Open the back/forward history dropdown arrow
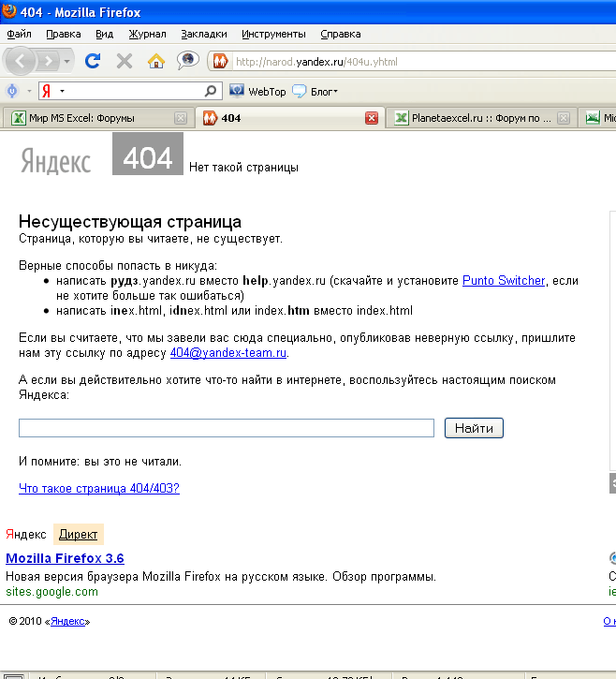The width and height of the screenshot is (616, 679). coord(66,61)
